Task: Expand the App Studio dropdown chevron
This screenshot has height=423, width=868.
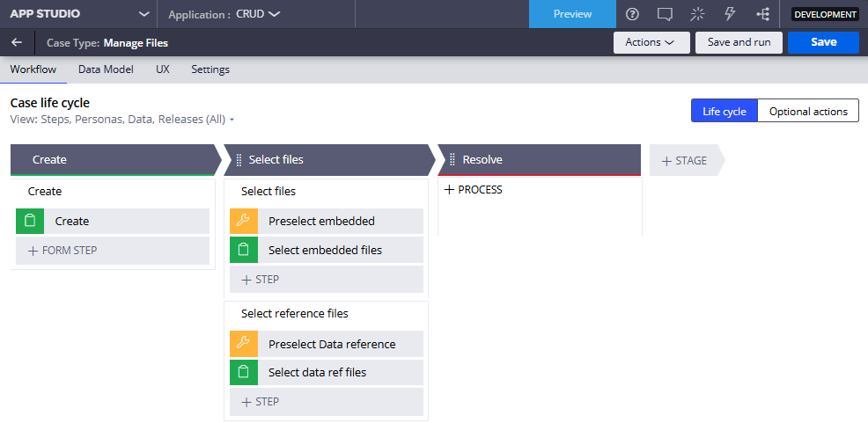Action: pyautogui.click(x=143, y=14)
